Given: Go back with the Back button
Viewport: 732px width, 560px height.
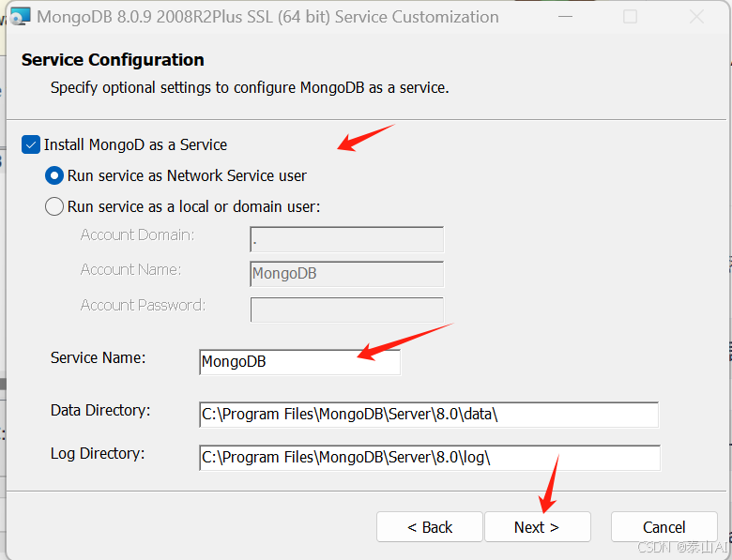Looking at the screenshot, I should [x=430, y=527].
